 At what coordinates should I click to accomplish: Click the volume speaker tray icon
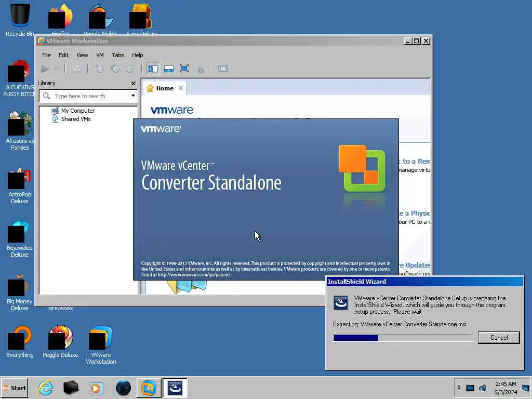(483, 388)
